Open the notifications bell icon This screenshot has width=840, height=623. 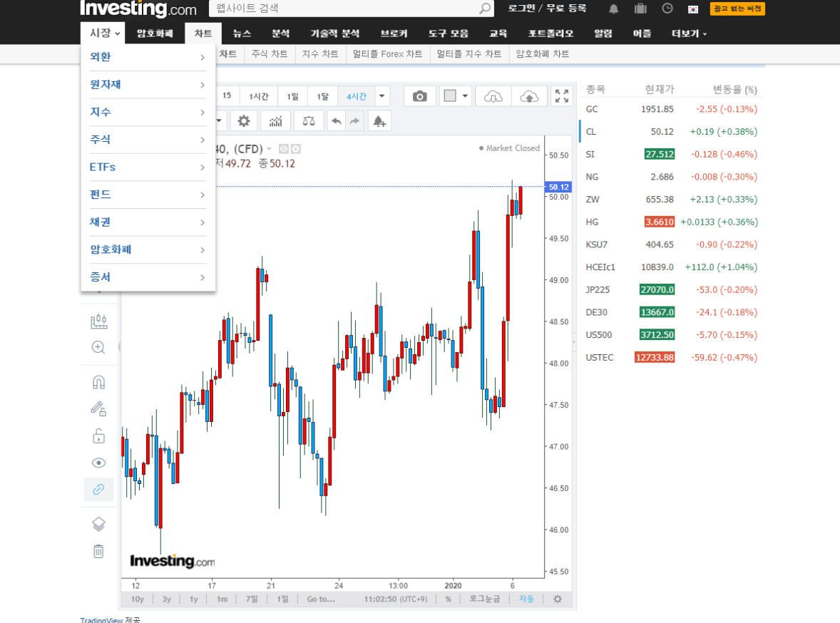pyautogui.click(x=613, y=9)
